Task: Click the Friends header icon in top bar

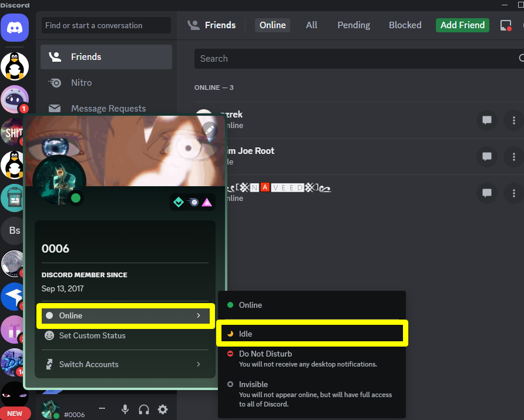Action: [193, 25]
